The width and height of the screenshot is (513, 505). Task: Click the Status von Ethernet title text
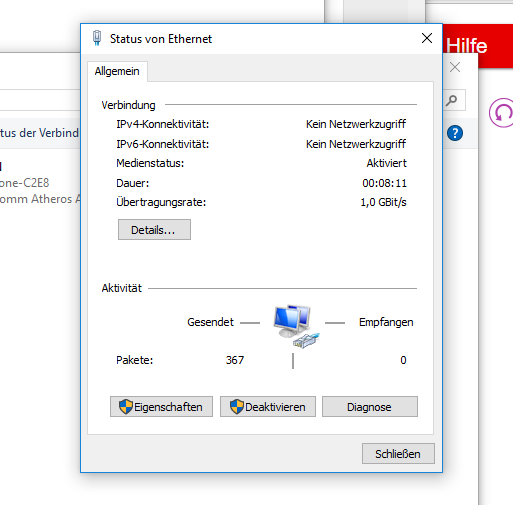(161, 39)
